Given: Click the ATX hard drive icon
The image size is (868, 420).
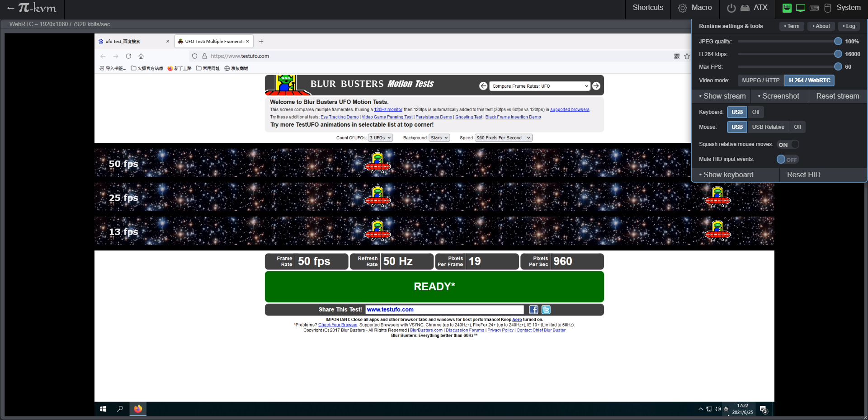Looking at the screenshot, I should 745,8.
